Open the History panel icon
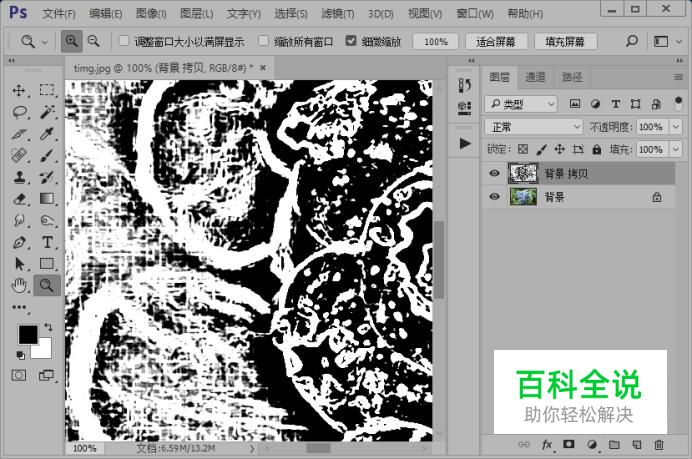Image resolution: width=692 pixels, height=459 pixels. click(464, 85)
